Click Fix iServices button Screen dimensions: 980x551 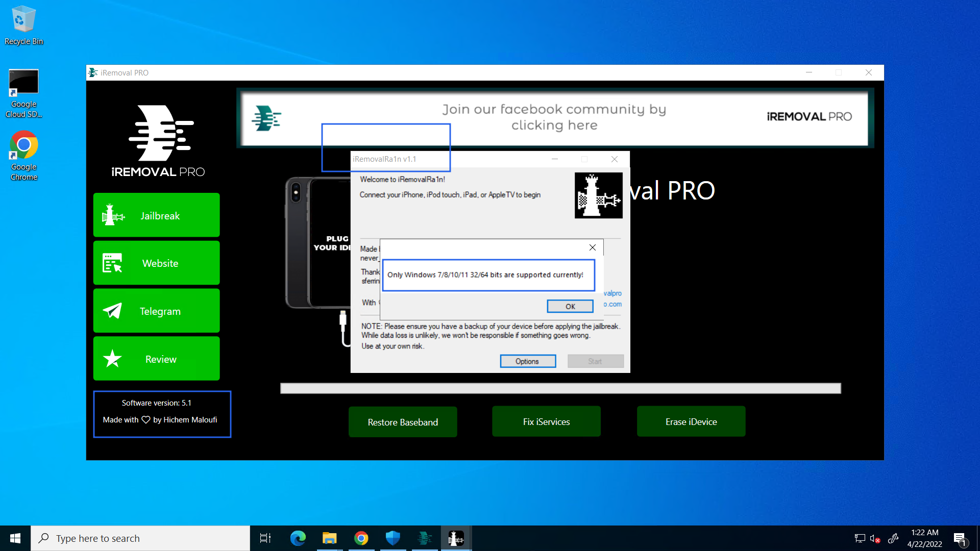(546, 421)
